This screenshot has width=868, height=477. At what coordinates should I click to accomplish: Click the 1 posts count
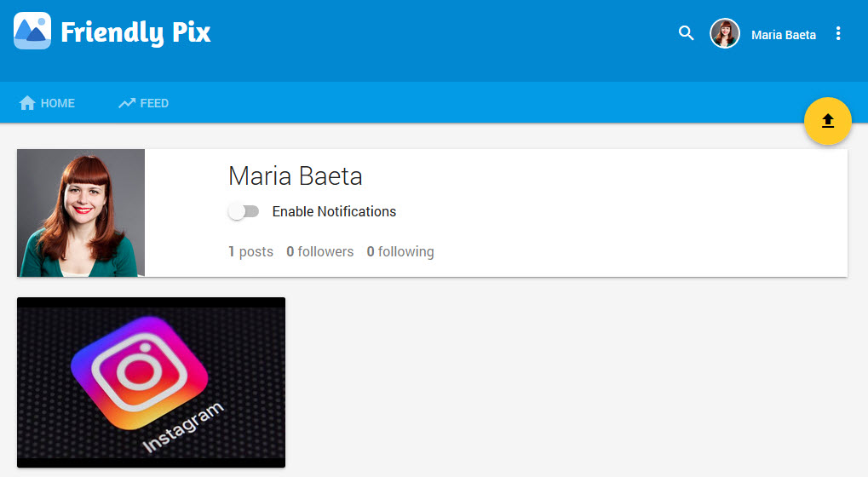[x=250, y=251]
